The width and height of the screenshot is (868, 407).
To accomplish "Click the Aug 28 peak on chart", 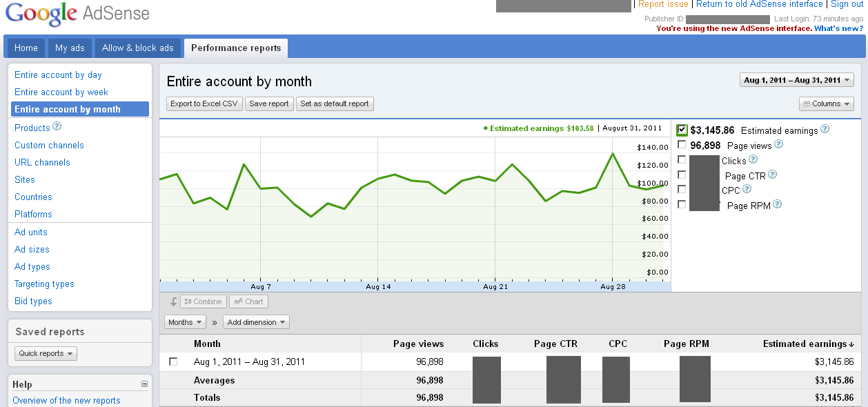I will click(x=613, y=153).
